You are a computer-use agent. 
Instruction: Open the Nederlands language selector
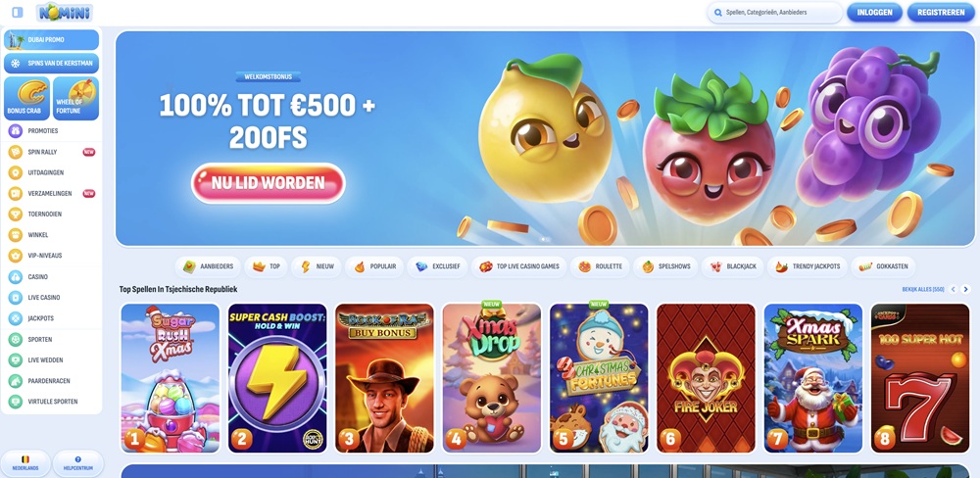(x=25, y=463)
